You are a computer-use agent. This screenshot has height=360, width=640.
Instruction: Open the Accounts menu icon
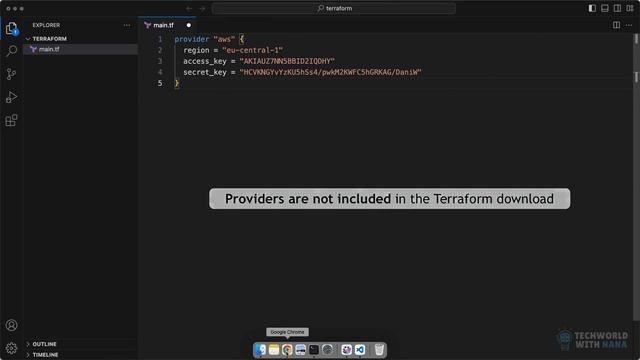point(11,325)
